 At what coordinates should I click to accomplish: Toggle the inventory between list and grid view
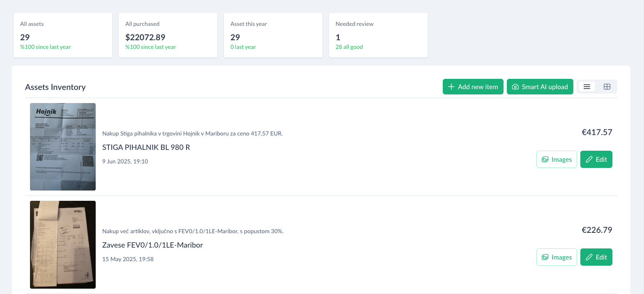pyautogui.click(x=607, y=87)
